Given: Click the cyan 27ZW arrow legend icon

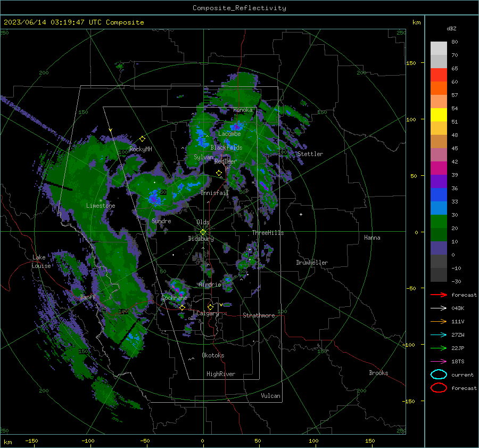Looking at the screenshot, I should pos(439,335).
